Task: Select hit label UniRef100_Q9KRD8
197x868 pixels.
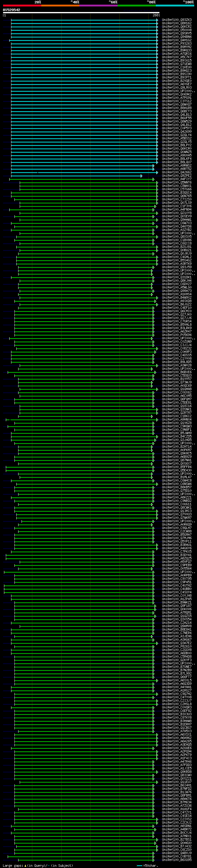Action: tap(177, 772)
